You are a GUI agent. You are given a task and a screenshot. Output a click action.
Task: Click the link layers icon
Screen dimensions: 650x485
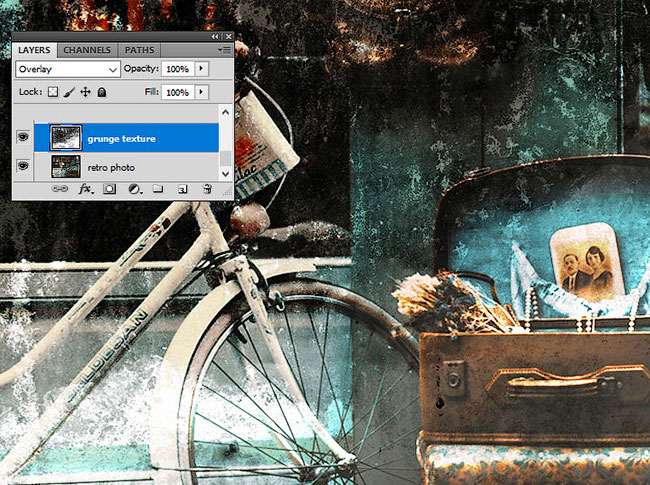click(x=60, y=189)
